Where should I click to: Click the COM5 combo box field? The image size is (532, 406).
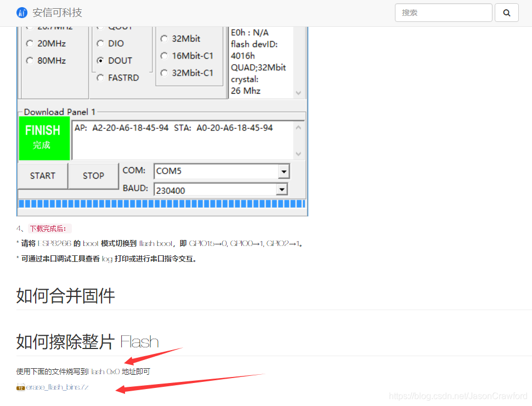(x=222, y=171)
